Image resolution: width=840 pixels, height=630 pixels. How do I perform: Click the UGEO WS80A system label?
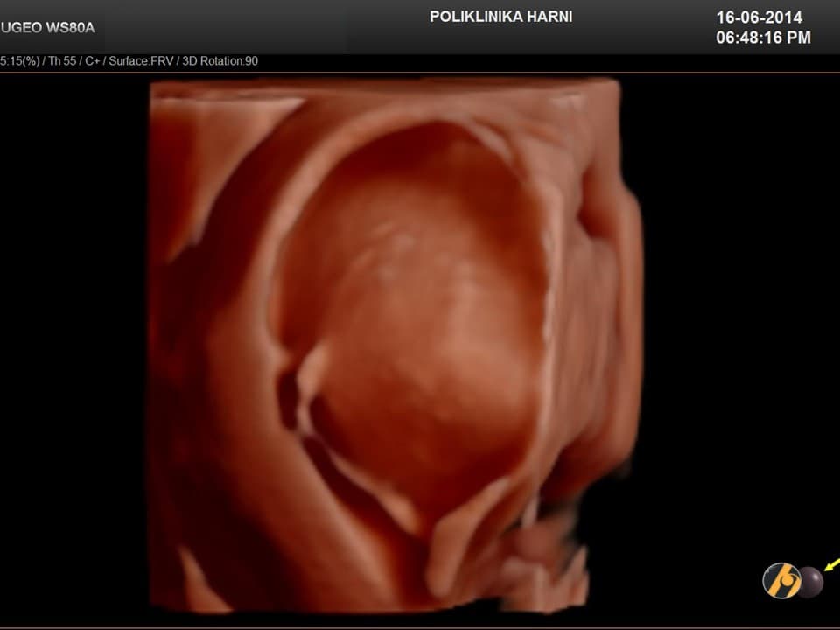pos(46,26)
